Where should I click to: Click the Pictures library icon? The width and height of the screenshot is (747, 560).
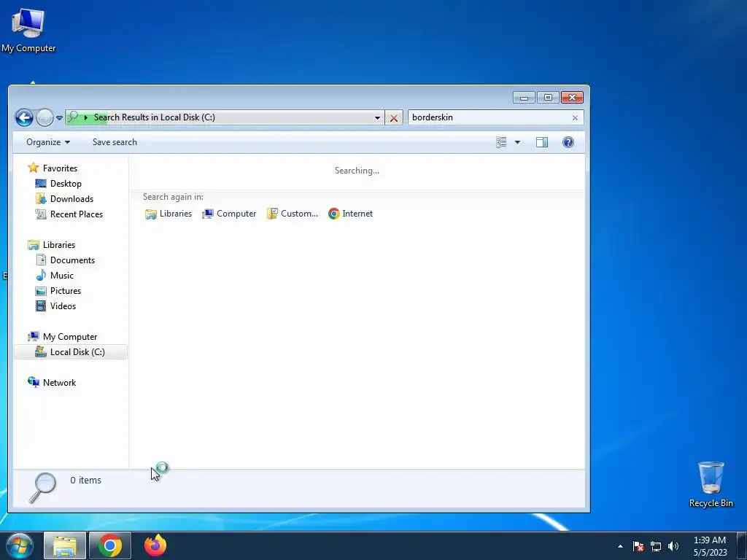coord(41,291)
